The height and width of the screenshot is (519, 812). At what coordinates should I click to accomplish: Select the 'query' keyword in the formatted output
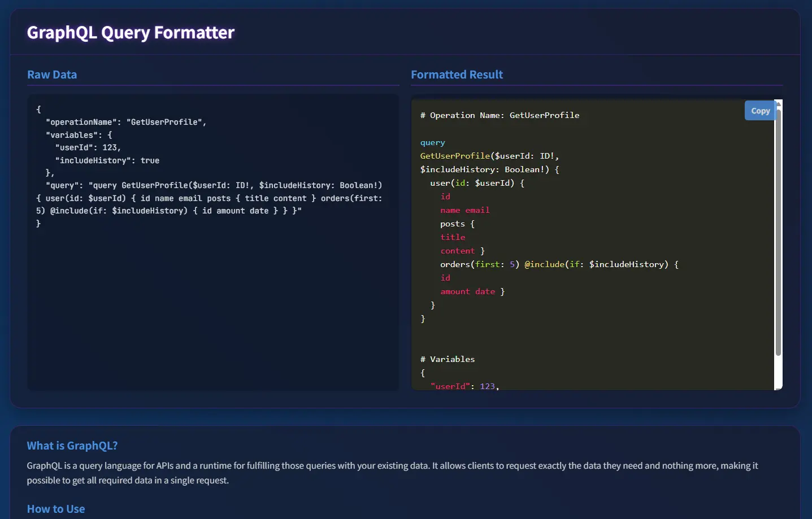(x=432, y=142)
